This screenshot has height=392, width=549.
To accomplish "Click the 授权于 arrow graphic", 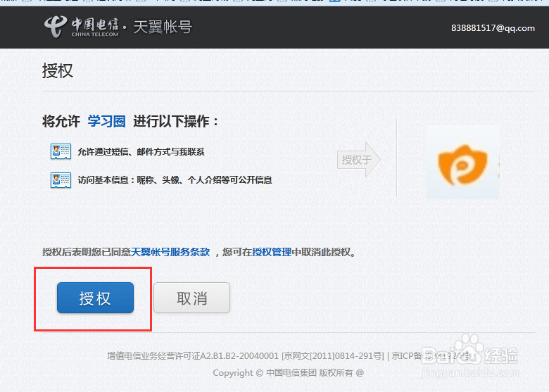I will pyautogui.click(x=359, y=160).
